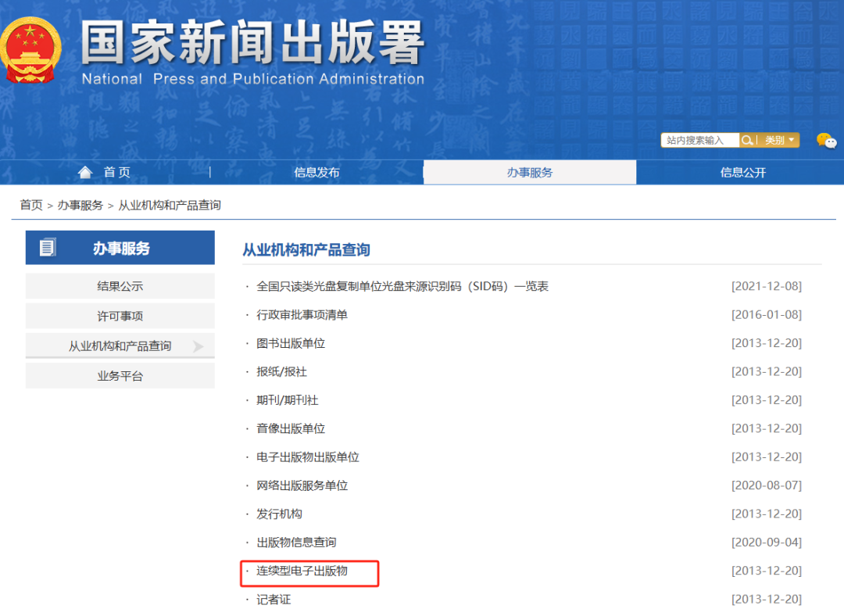
Task: Click the magnifier icon to search
Action: (748, 140)
